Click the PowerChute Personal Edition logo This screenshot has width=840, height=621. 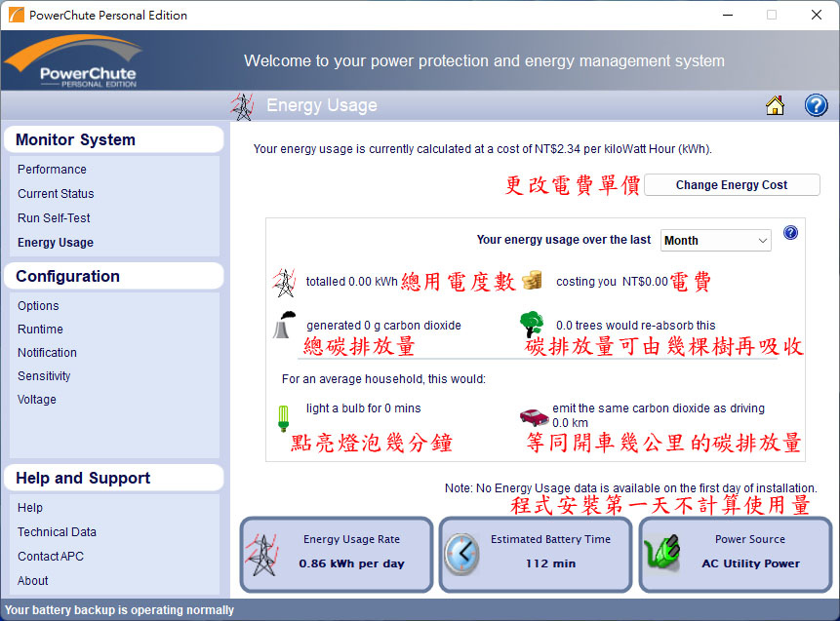point(75,60)
